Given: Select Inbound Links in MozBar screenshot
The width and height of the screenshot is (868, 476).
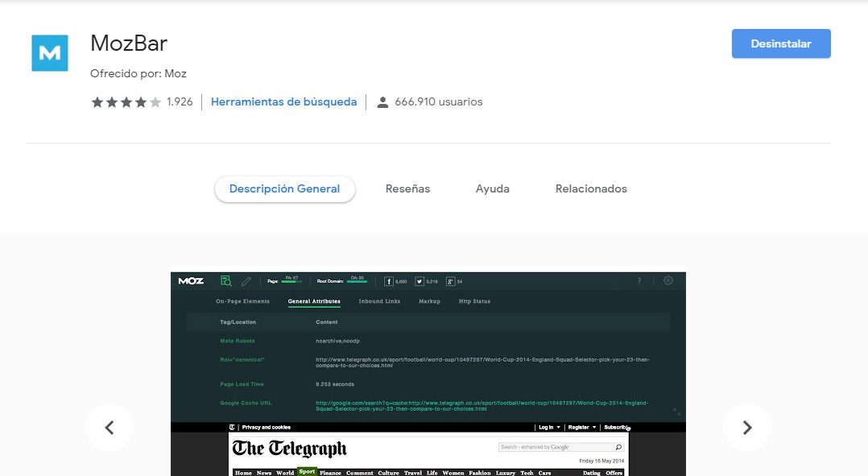Looking at the screenshot, I should click(379, 301).
